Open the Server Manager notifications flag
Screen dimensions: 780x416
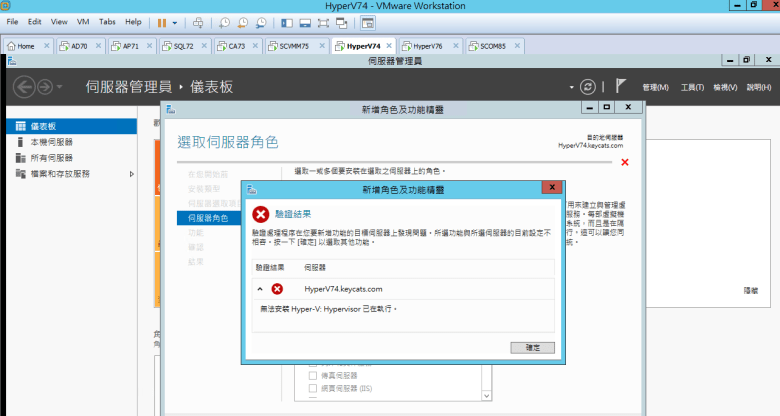(x=620, y=87)
